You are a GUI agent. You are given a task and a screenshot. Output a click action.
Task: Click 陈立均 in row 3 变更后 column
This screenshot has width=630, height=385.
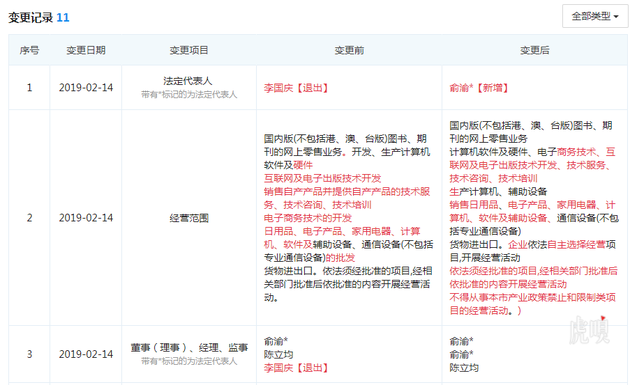pos(464,368)
